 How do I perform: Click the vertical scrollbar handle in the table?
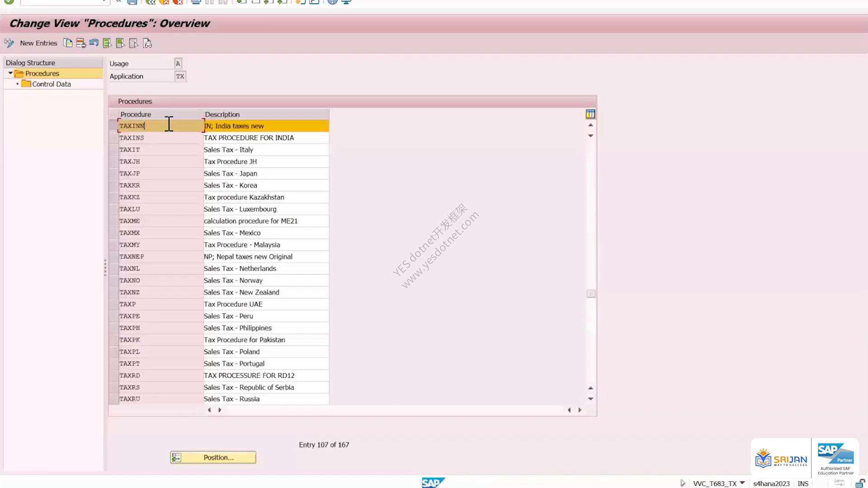coord(590,294)
